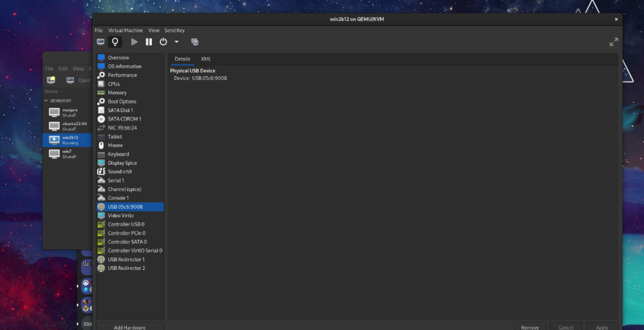Select Controller SATA 0
The width and height of the screenshot is (644, 330).
pyautogui.click(x=130, y=242)
